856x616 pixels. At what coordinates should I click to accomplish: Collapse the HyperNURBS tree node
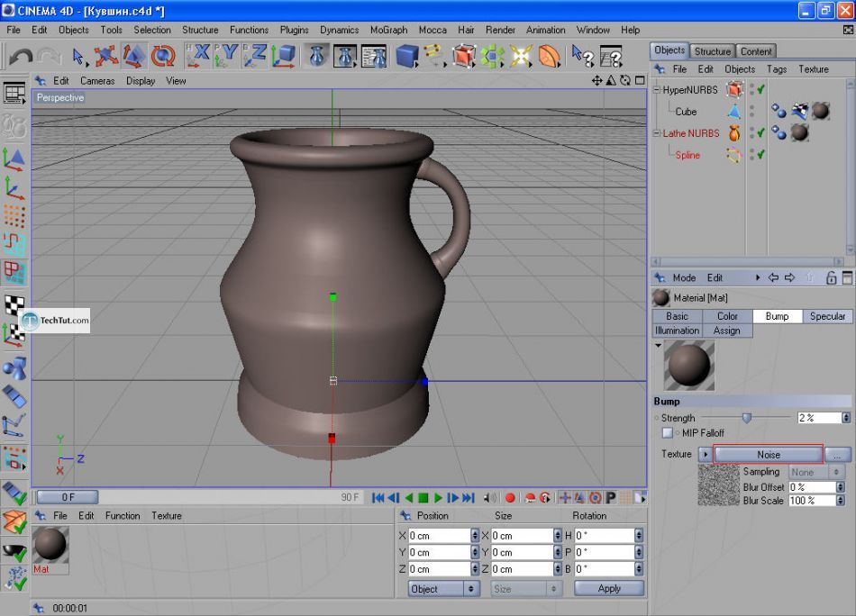point(657,90)
